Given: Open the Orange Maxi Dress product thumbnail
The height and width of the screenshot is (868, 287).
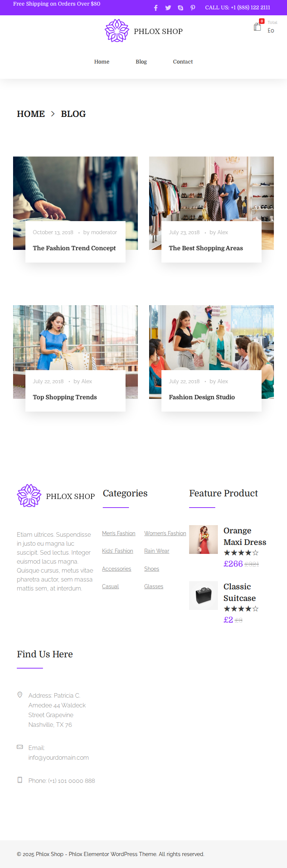Looking at the screenshot, I should click(x=203, y=539).
